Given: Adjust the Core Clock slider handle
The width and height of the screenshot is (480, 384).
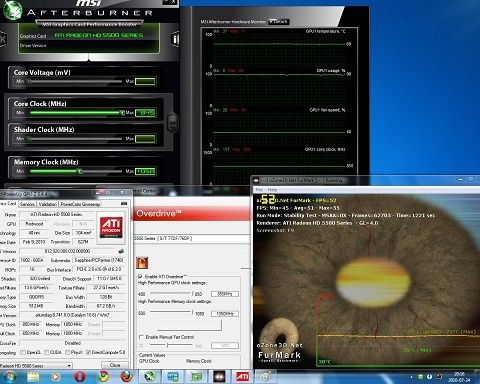Looking at the screenshot, I should click(122, 113).
